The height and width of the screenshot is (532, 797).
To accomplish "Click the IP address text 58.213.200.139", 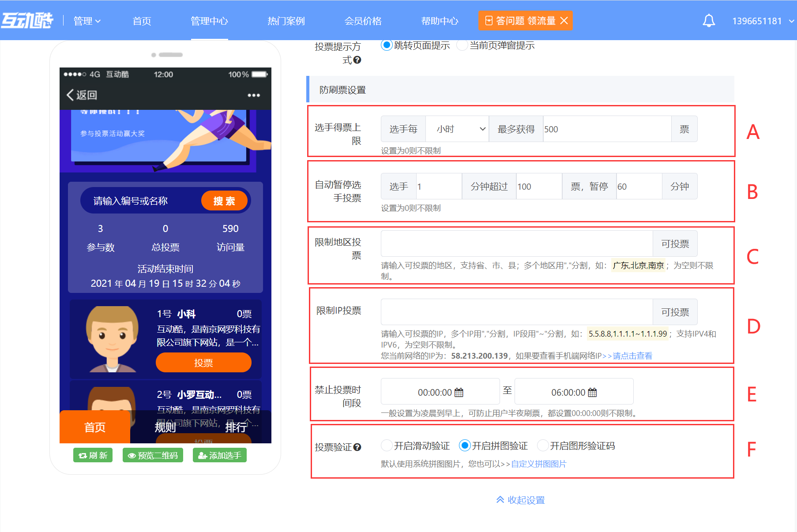I will pyautogui.click(x=479, y=356).
